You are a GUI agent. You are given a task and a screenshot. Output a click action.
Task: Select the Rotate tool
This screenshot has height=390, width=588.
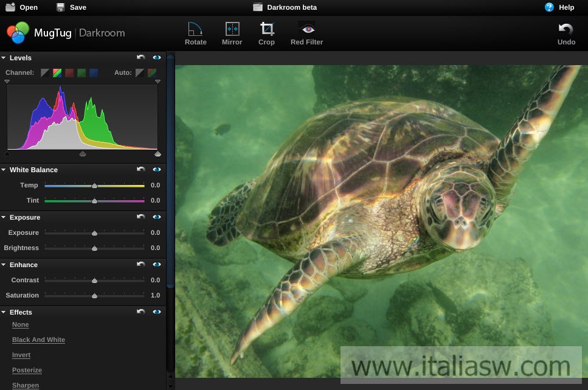tap(195, 33)
